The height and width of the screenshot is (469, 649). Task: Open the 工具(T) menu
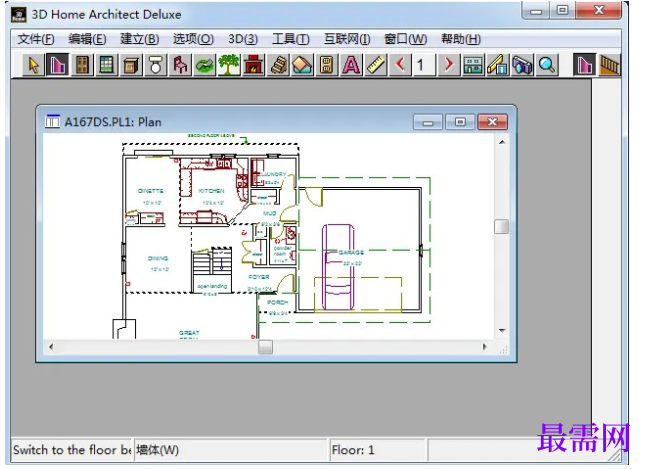click(291, 39)
